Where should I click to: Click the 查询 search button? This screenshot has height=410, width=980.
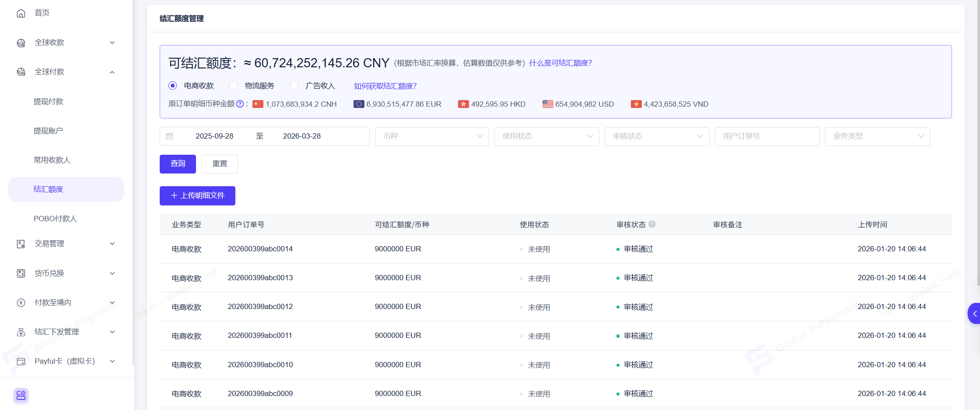(178, 164)
